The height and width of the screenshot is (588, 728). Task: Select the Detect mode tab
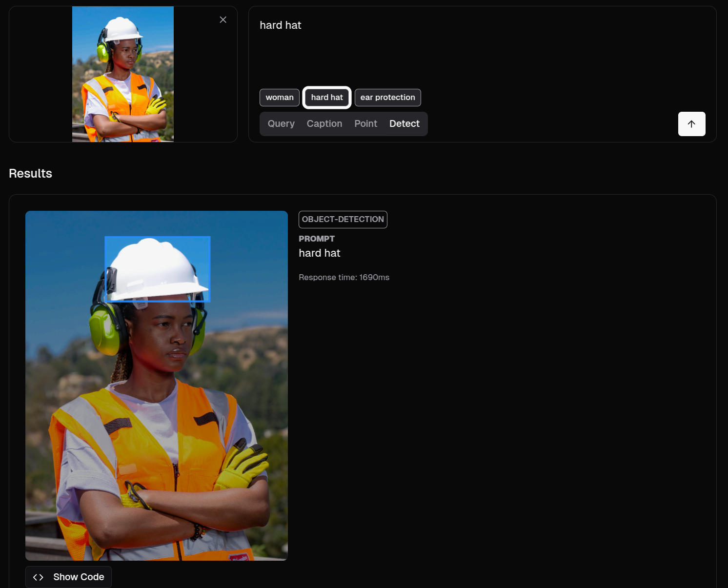404,124
